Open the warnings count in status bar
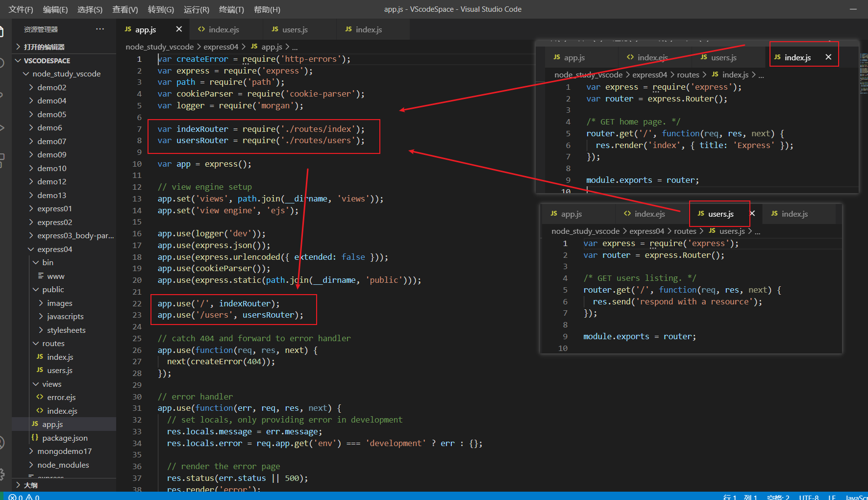 point(32,497)
